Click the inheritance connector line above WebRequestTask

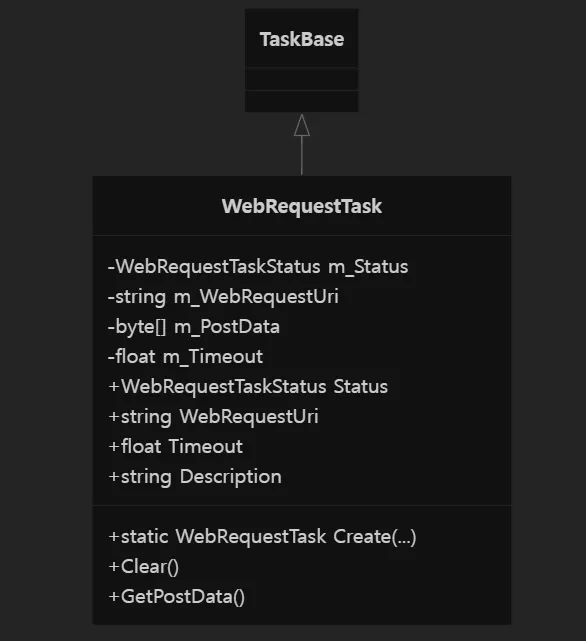tap(302, 155)
